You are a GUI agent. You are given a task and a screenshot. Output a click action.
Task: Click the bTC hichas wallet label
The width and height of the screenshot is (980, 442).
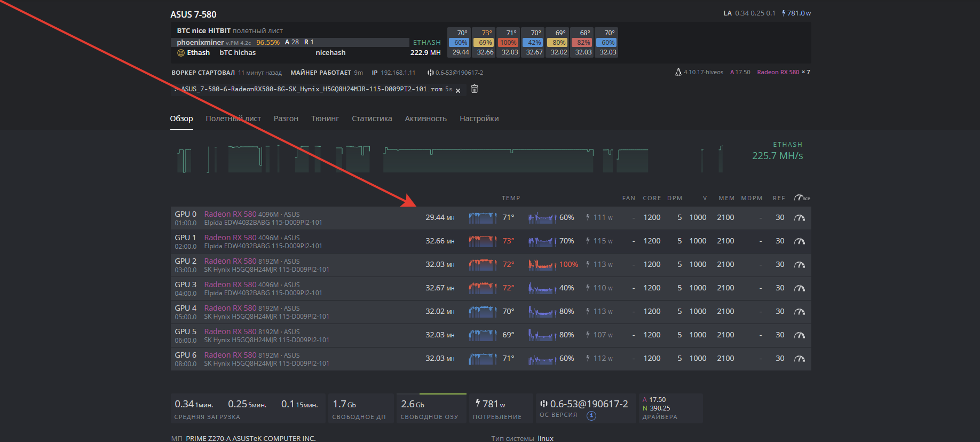pos(238,53)
